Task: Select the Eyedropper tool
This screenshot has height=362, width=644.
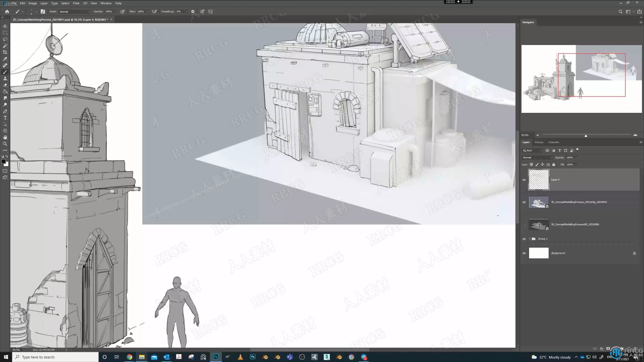Action: (5, 59)
